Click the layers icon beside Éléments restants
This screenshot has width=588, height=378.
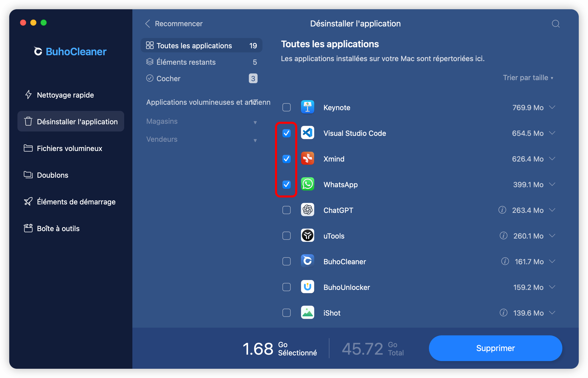[x=150, y=62]
